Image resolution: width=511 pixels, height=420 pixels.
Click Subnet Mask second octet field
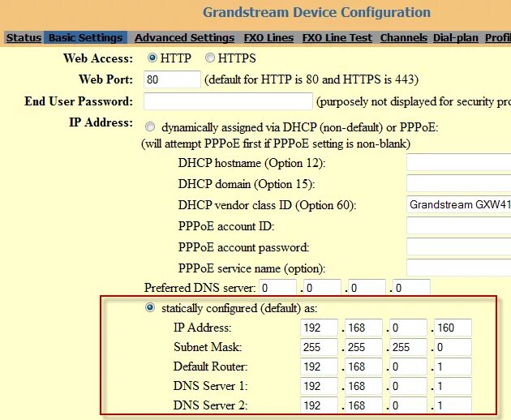[363, 347]
